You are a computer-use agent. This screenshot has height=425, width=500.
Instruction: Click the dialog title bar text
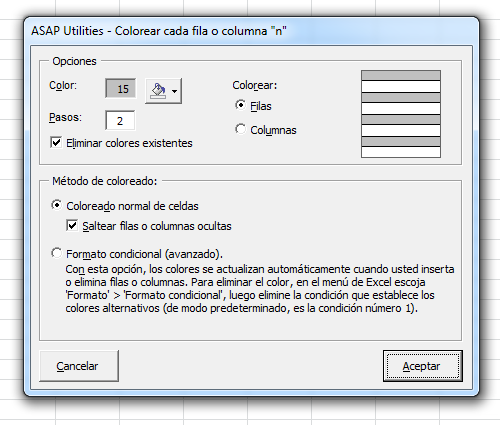click(159, 31)
